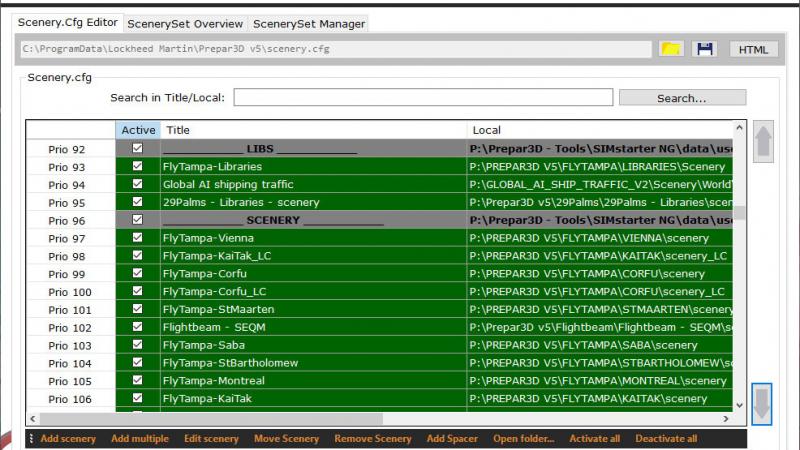The image size is (800, 450).
Task: Toggle Active for FlyTampa-Corfu_LC
Action: click(137, 291)
